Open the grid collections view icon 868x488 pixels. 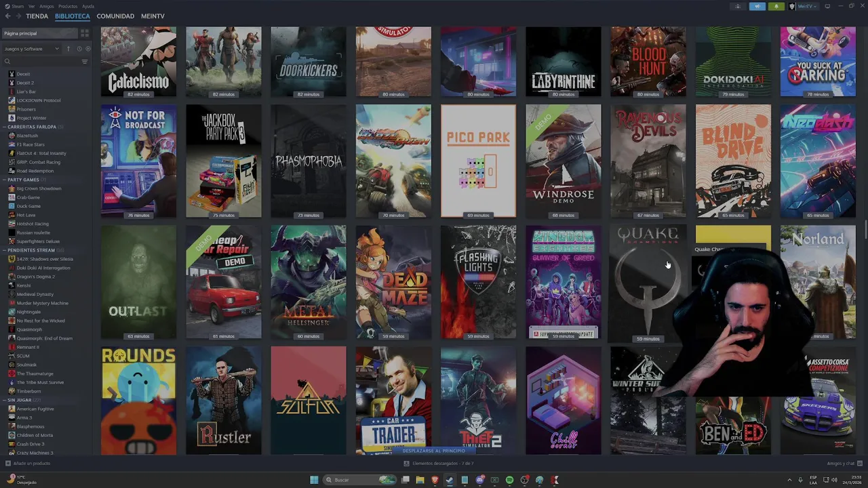click(x=85, y=33)
